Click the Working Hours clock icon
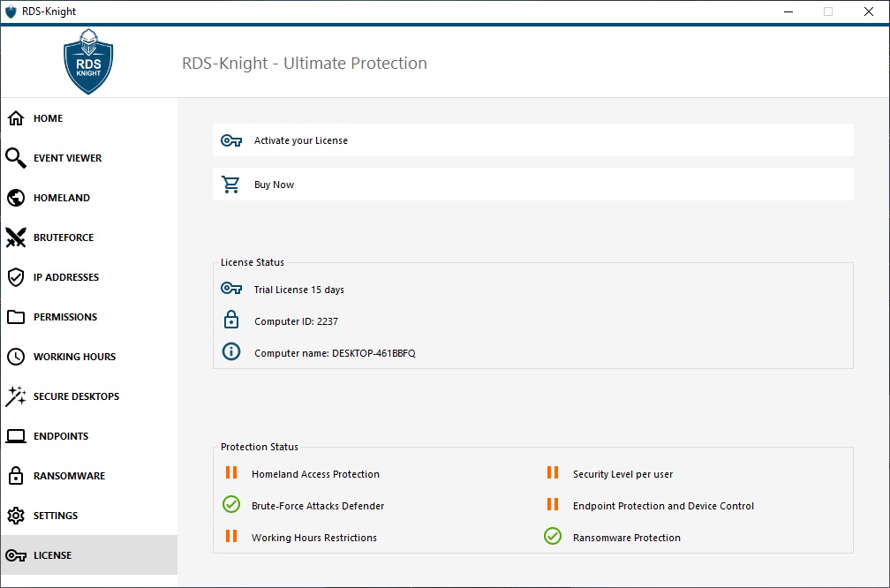 click(16, 357)
